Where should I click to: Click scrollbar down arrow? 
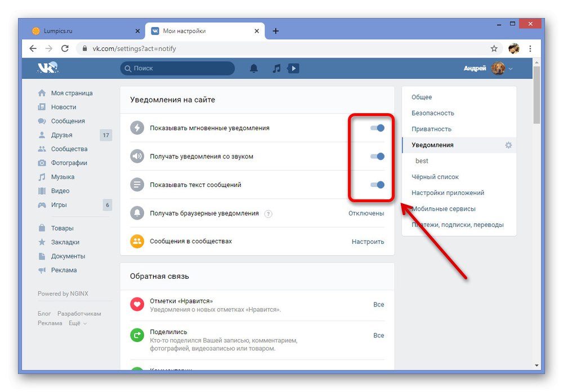tap(537, 366)
